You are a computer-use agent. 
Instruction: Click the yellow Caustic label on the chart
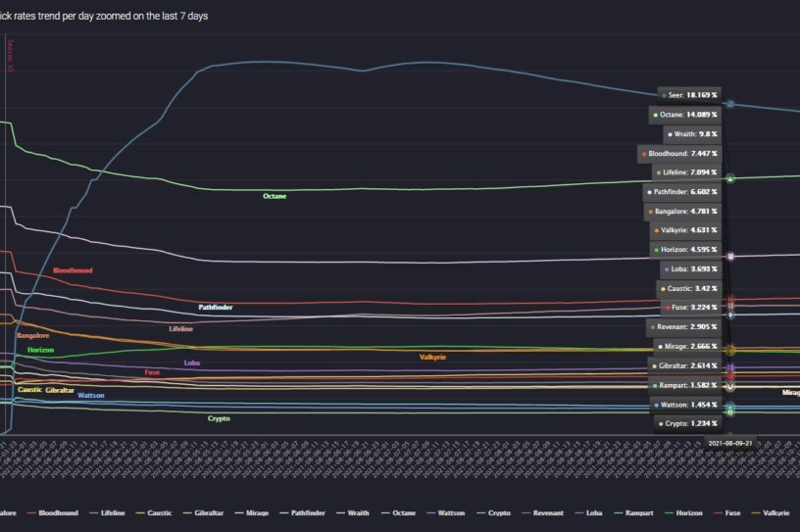[x=29, y=390]
